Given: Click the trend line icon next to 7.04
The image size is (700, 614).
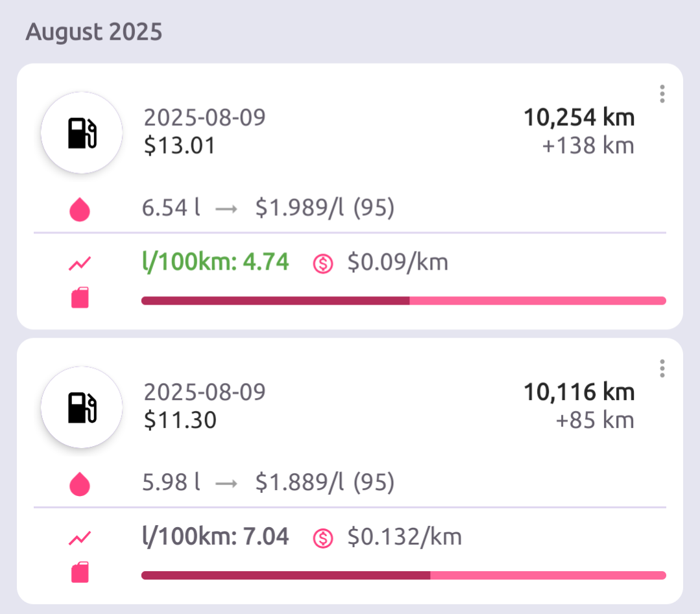Looking at the screenshot, I should point(80,537).
